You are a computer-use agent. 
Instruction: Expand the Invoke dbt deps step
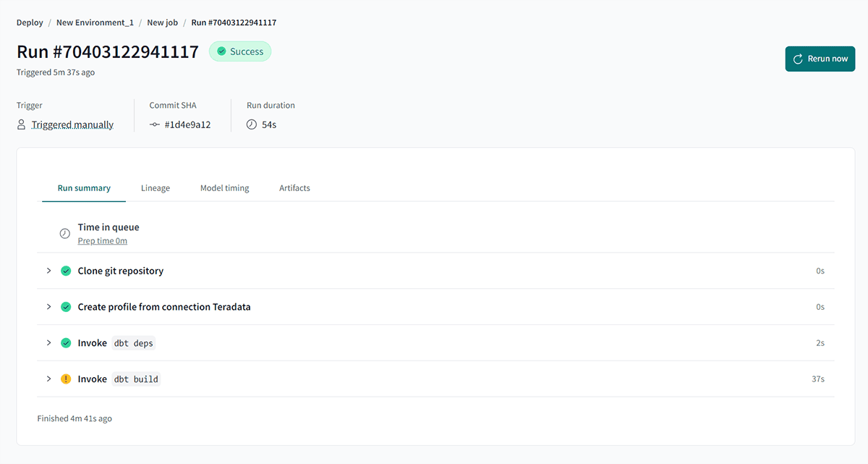click(48, 343)
